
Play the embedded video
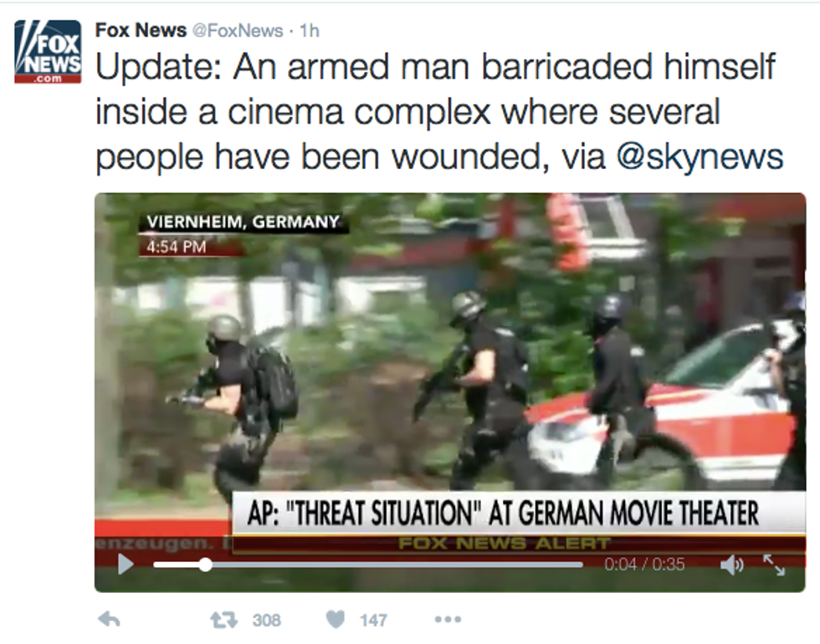coord(126,564)
